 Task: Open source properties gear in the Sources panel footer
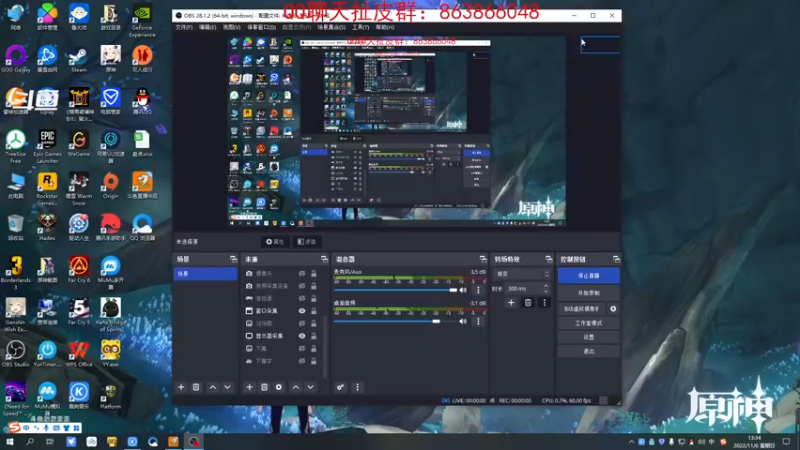279,387
